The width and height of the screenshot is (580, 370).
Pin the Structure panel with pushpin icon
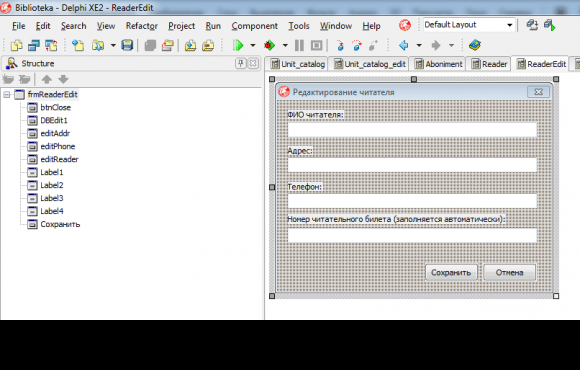[x=240, y=63]
